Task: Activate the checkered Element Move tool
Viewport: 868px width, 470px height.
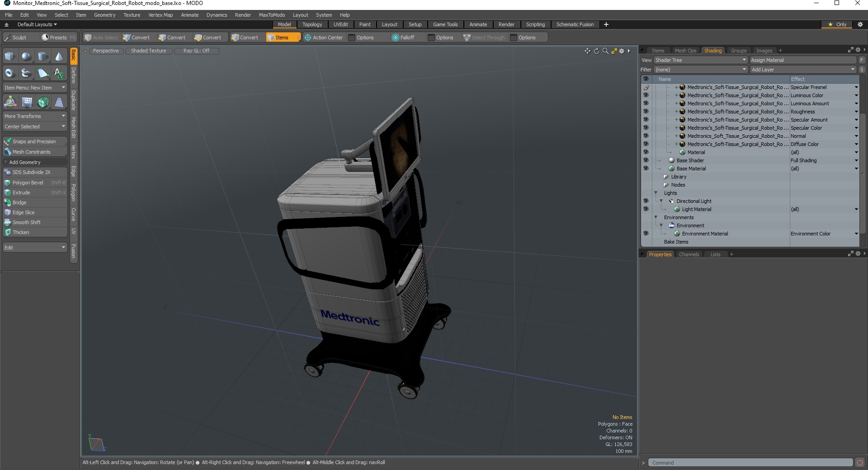Action: 42,102
